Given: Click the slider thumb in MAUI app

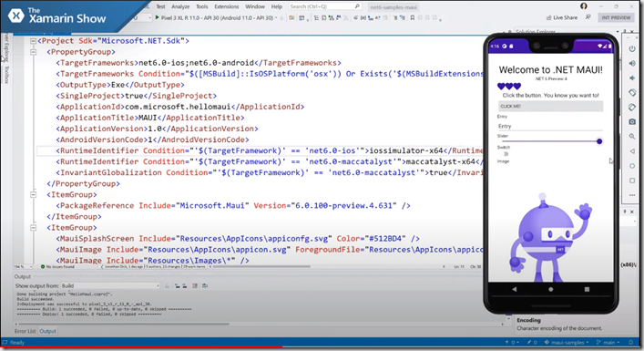Looking at the screenshot, I should 599,141.
